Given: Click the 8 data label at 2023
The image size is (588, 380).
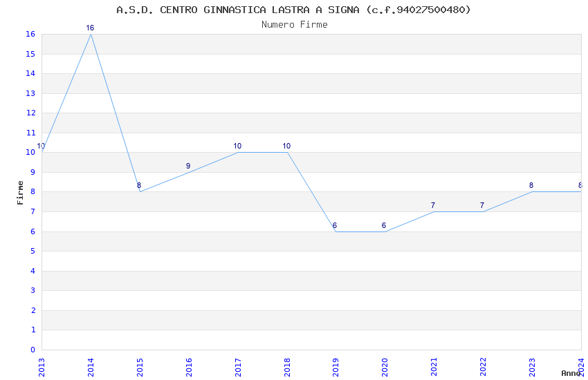Looking at the screenshot, I should tap(531, 185).
